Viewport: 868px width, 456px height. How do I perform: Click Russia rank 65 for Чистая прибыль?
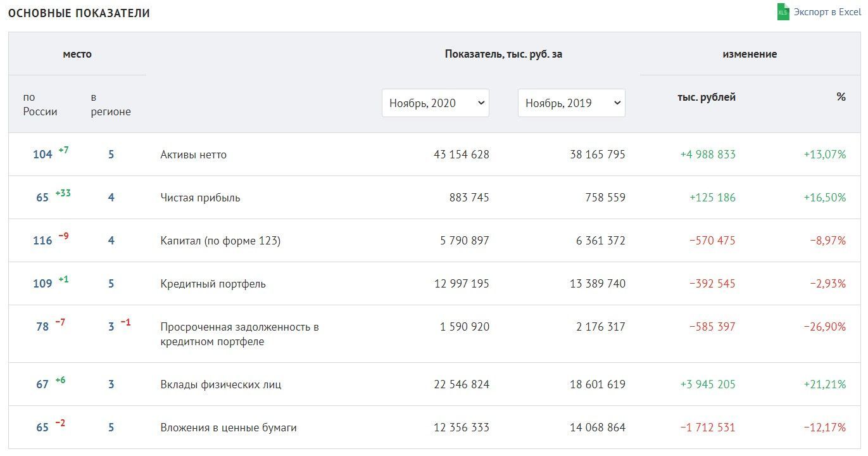(x=42, y=198)
